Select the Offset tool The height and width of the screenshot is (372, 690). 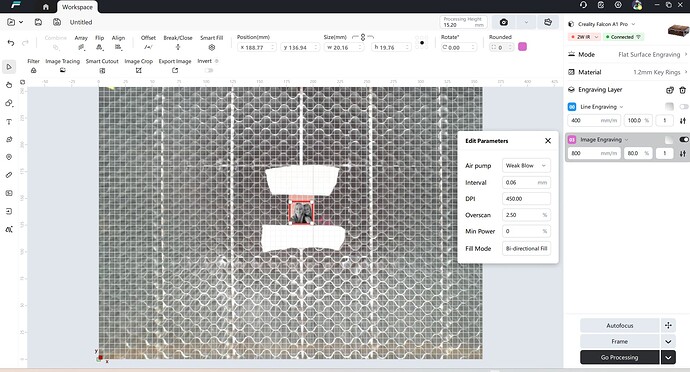coord(148,43)
